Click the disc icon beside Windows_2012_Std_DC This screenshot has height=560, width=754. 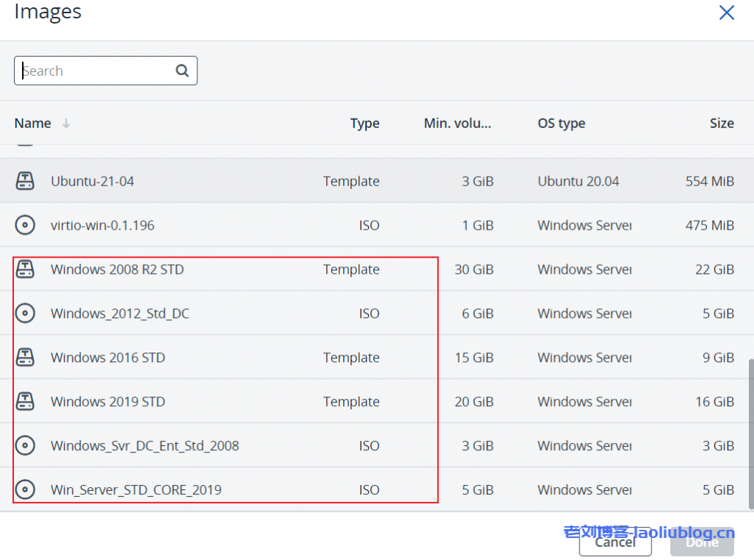pos(25,313)
